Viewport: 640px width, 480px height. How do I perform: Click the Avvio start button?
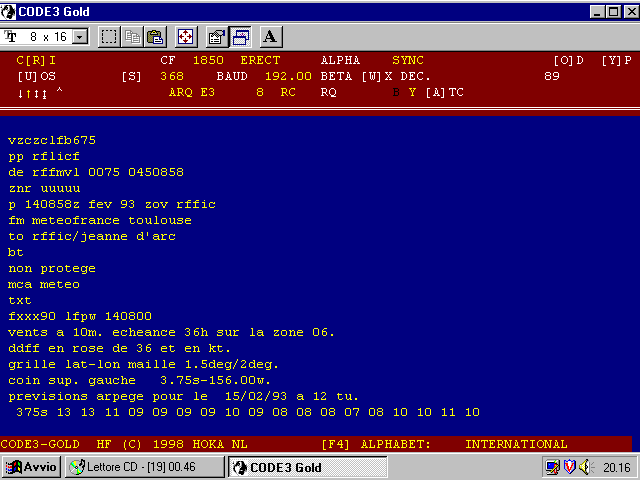pyautogui.click(x=32, y=467)
